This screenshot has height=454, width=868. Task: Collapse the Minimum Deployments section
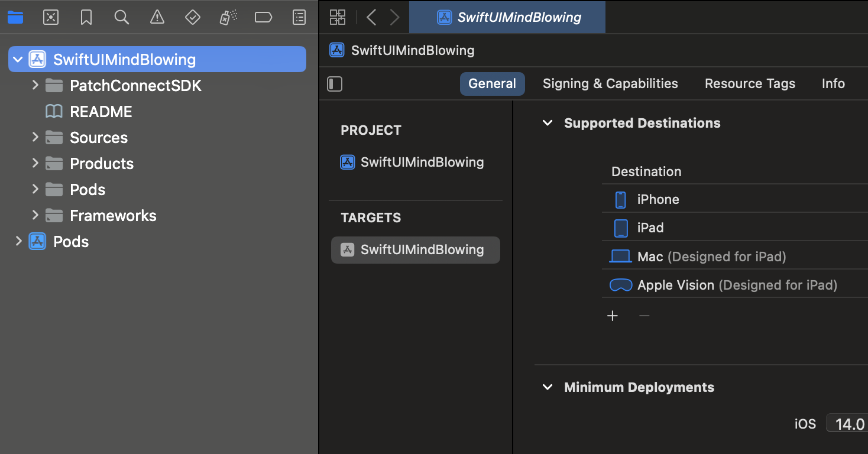[548, 387]
